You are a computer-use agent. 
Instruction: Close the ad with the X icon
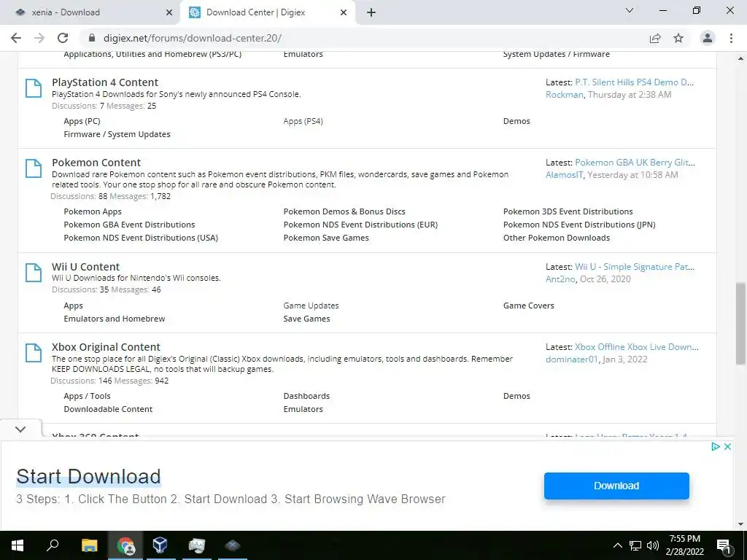point(727,447)
